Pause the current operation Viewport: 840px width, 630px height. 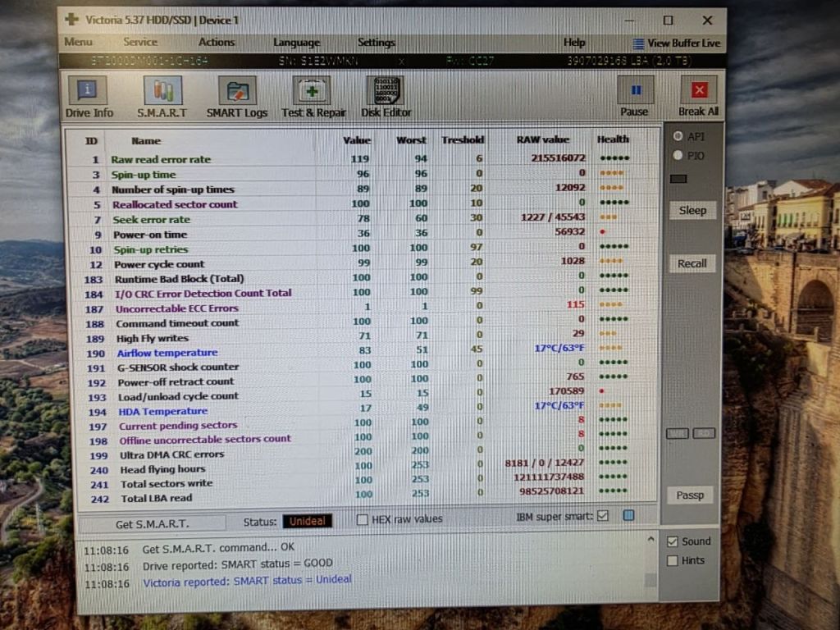635,97
